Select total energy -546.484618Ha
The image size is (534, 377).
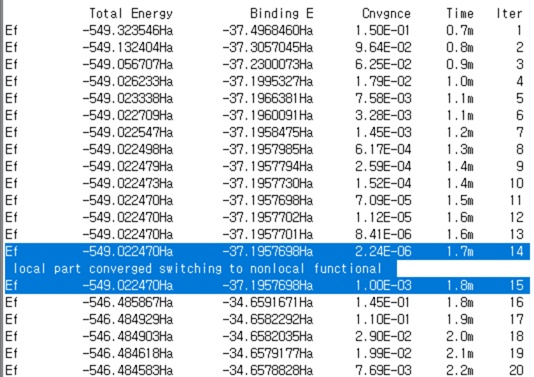pos(128,354)
